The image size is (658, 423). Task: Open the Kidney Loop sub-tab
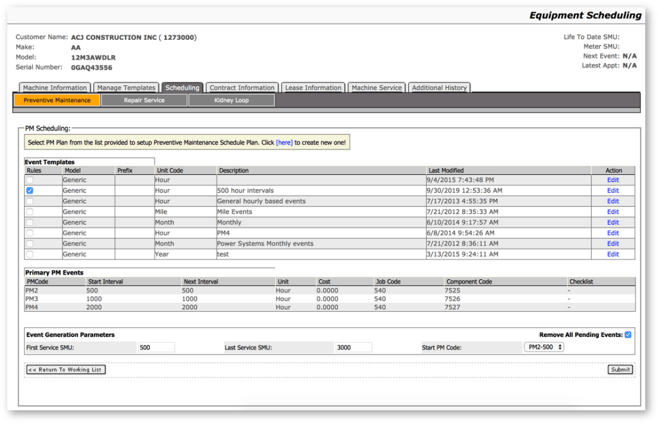(230, 100)
